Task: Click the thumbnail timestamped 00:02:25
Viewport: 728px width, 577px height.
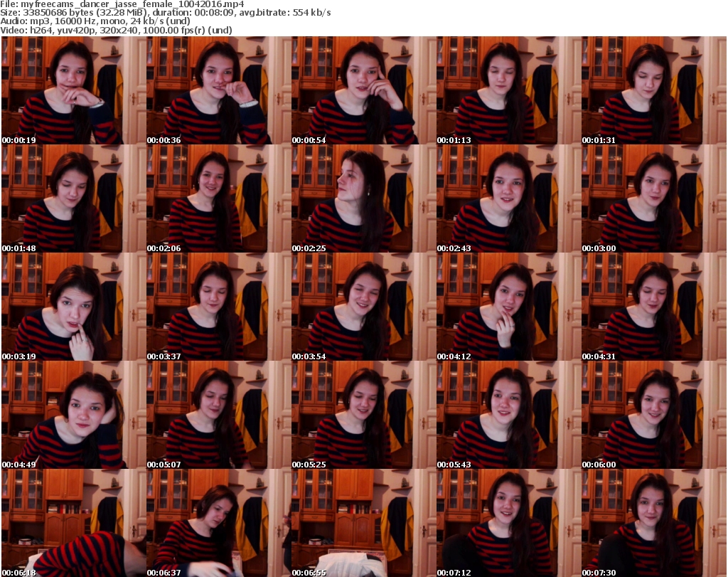Action: click(x=363, y=198)
